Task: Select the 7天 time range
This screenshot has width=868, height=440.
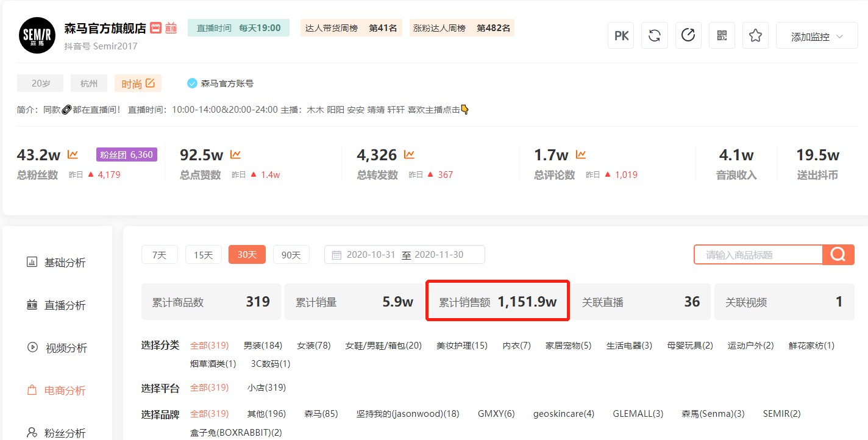Action: [159, 255]
